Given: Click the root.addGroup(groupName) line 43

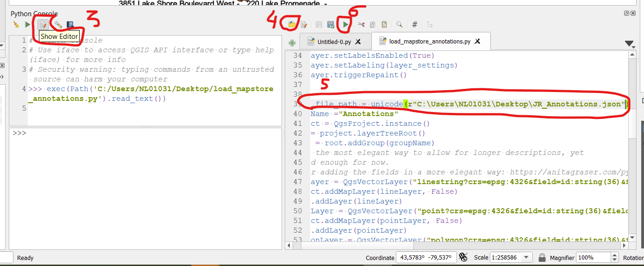Looking at the screenshot, I should coord(374,143).
